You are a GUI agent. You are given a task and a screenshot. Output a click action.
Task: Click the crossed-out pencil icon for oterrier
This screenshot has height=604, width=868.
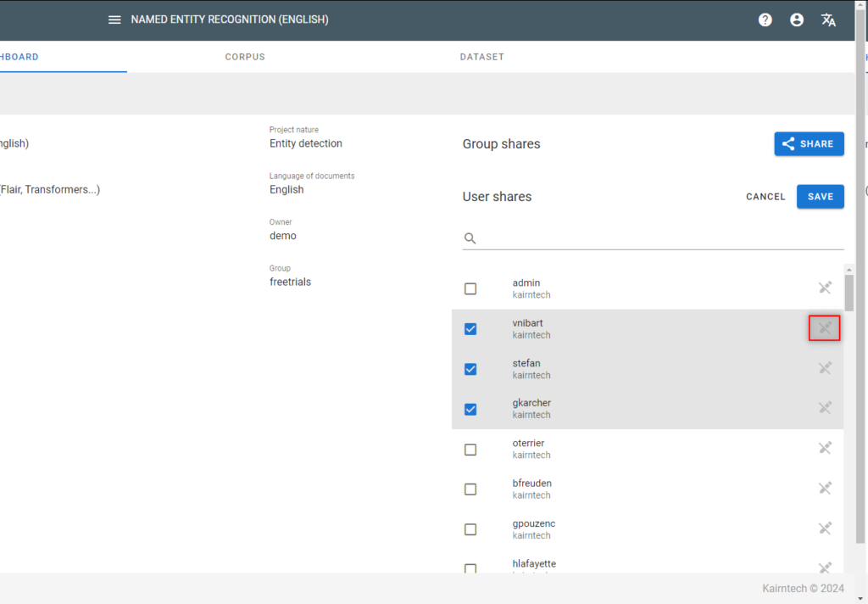[825, 448]
